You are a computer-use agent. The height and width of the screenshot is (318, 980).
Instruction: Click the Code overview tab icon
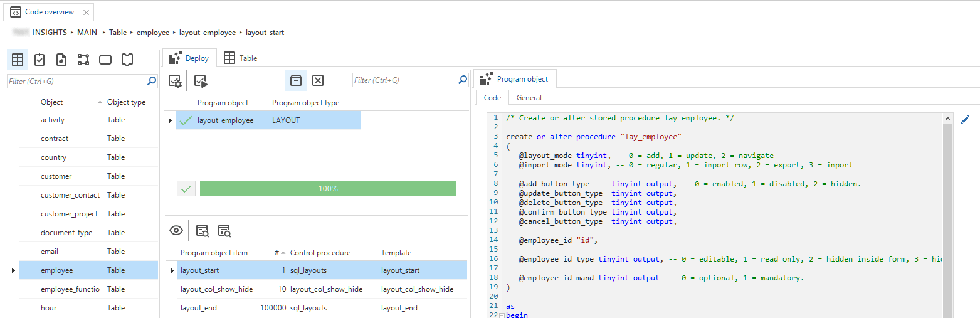(x=16, y=12)
